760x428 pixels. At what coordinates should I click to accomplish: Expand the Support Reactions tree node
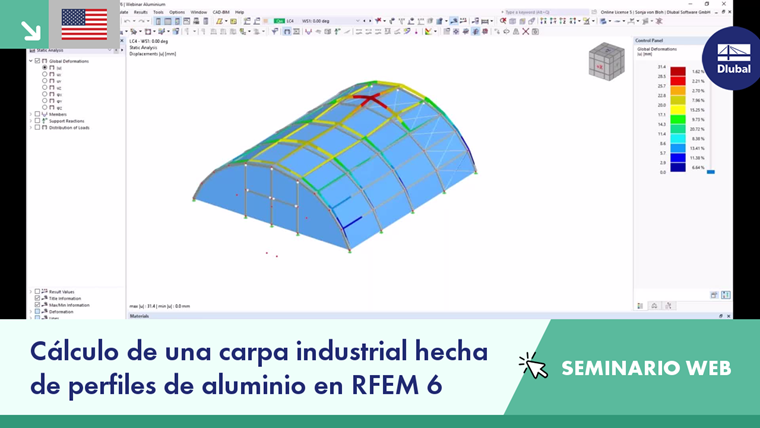coord(31,121)
